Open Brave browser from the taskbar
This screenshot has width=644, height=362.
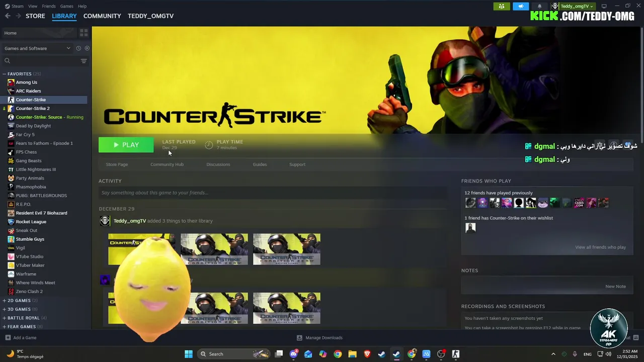click(x=367, y=354)
